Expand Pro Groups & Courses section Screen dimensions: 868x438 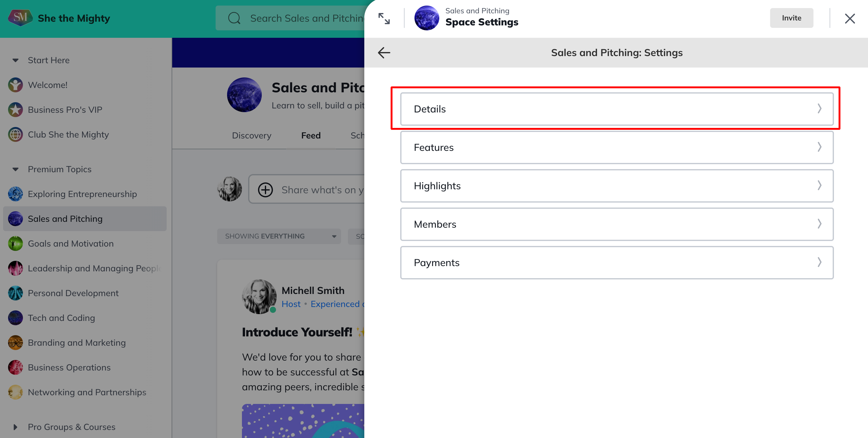pyautogui.click(x=15, y=427)
